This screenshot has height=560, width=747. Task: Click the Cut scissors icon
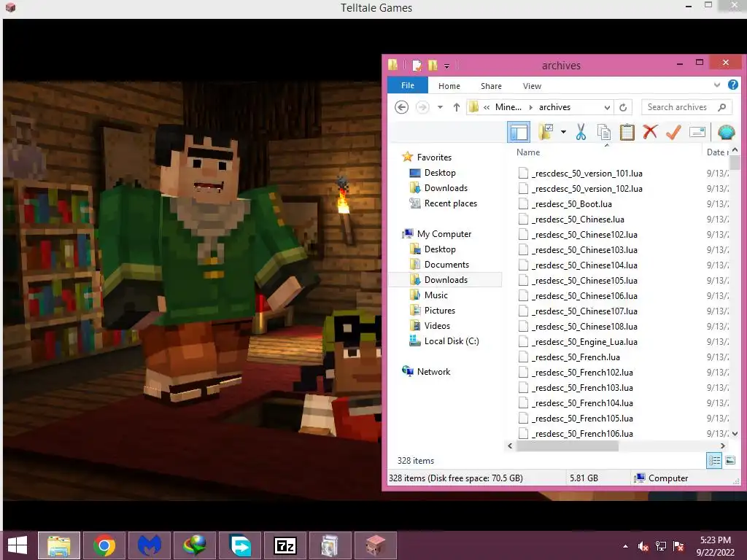click(x=581, y=132)
